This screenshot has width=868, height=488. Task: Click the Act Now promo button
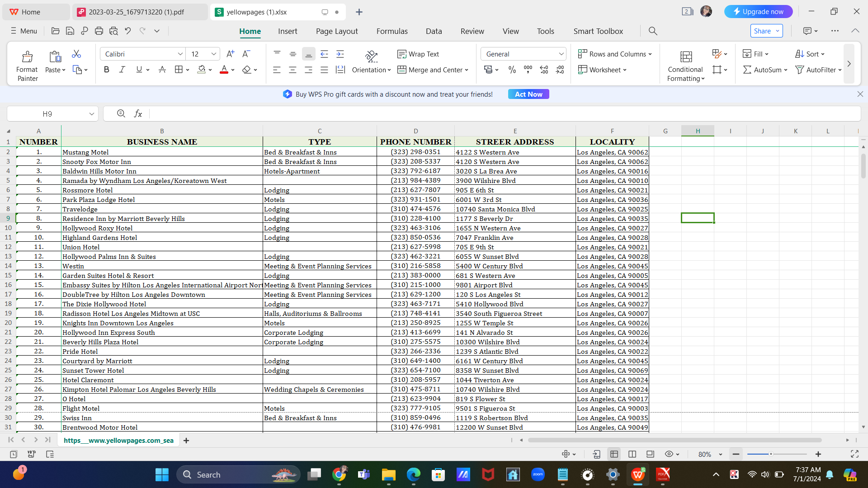pos(528,94)
